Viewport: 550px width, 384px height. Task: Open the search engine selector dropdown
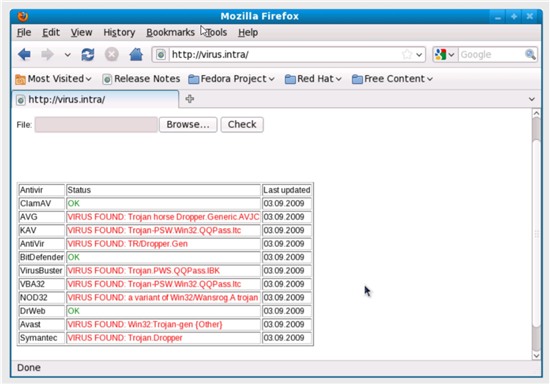(445, 55)
